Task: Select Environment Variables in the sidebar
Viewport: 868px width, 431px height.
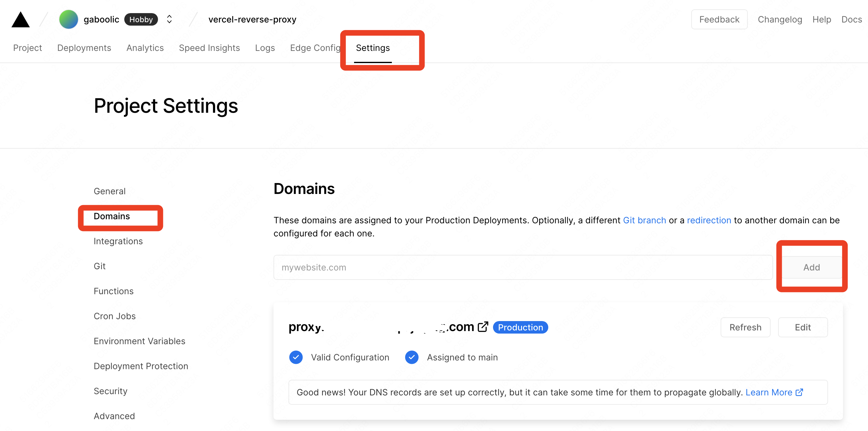Action: [139, 341]
